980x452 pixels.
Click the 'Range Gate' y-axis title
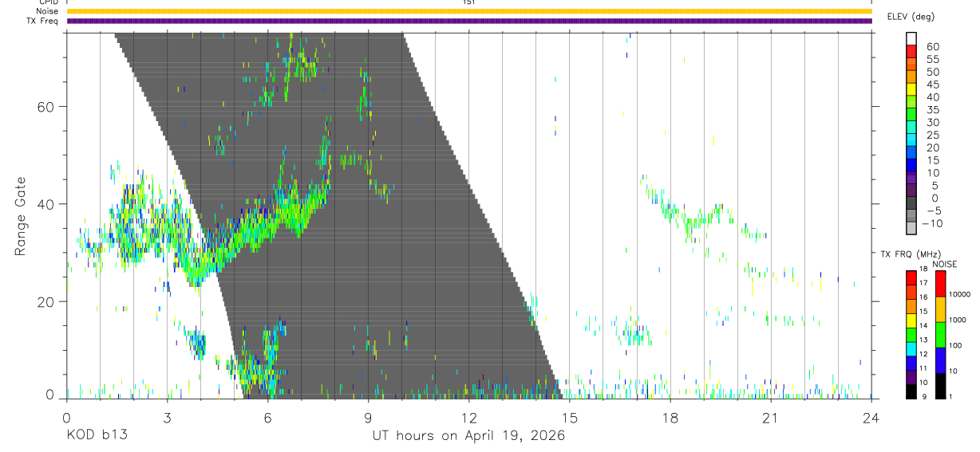(21, 216)
